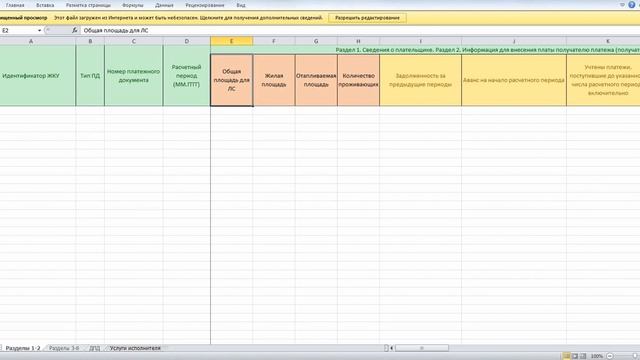Select column F header
The height and width of the screenshot is (360, 640).
tap(274, 41)
